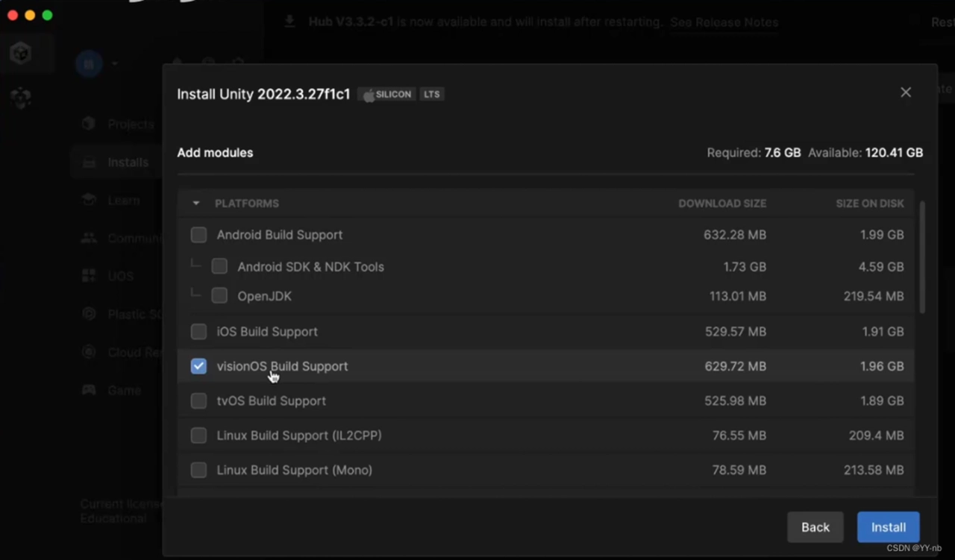Click the 632.28 MB download size
955x560 pixels.
pos(735,235)
